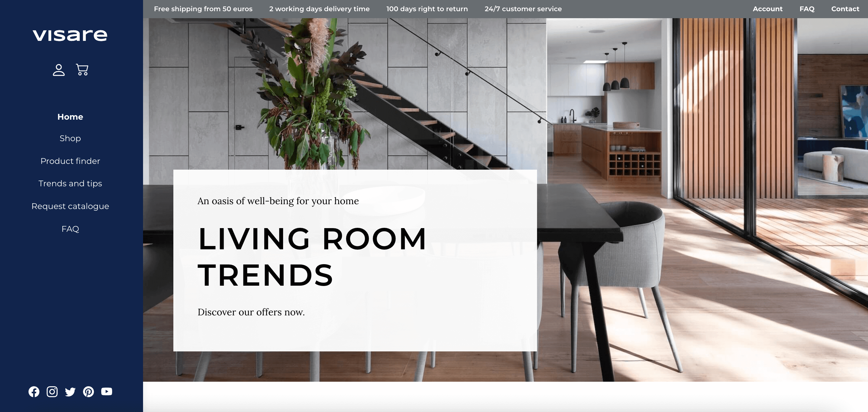Click the user account icon
The width and height of the screenshot is (868, 412).
59,69
